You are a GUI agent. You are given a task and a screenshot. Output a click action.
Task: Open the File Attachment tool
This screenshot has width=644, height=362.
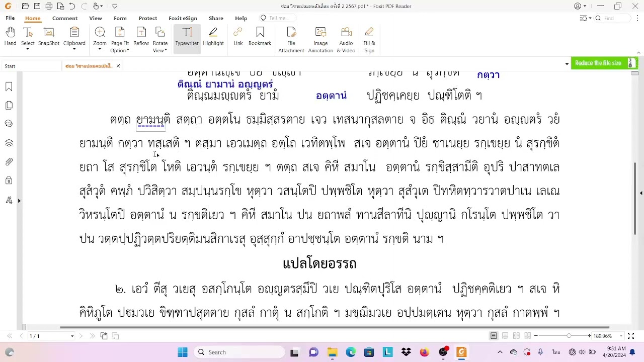(291, 40)
